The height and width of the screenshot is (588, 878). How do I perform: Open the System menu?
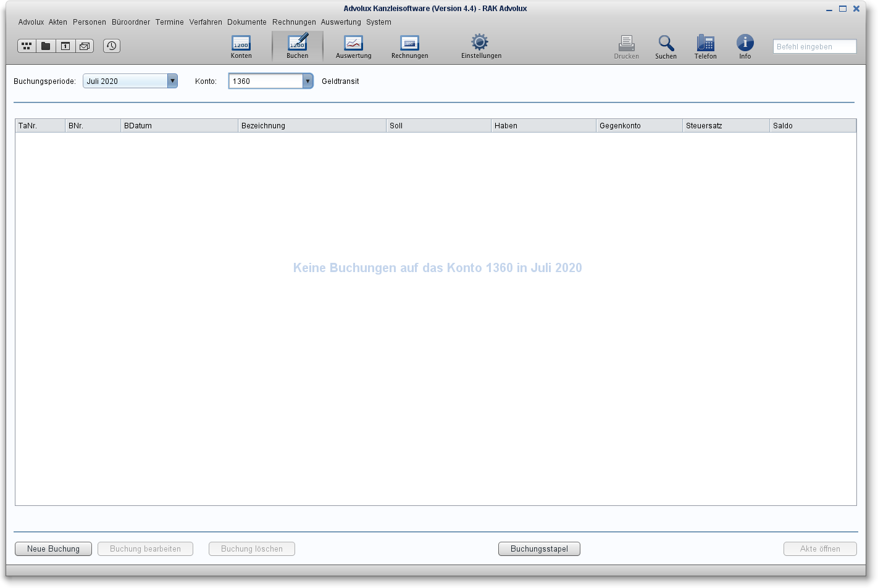coord(378,22)
